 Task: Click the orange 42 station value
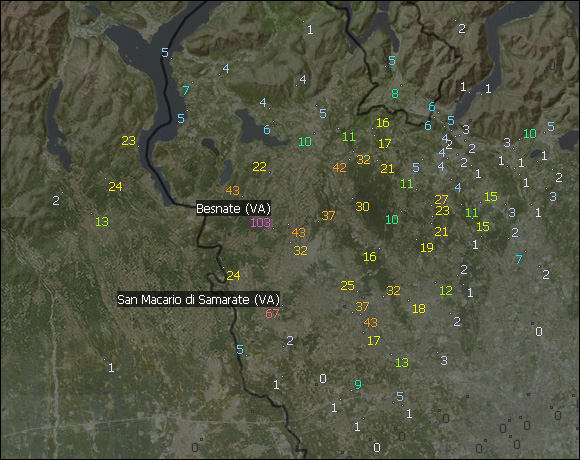[340, 168]
